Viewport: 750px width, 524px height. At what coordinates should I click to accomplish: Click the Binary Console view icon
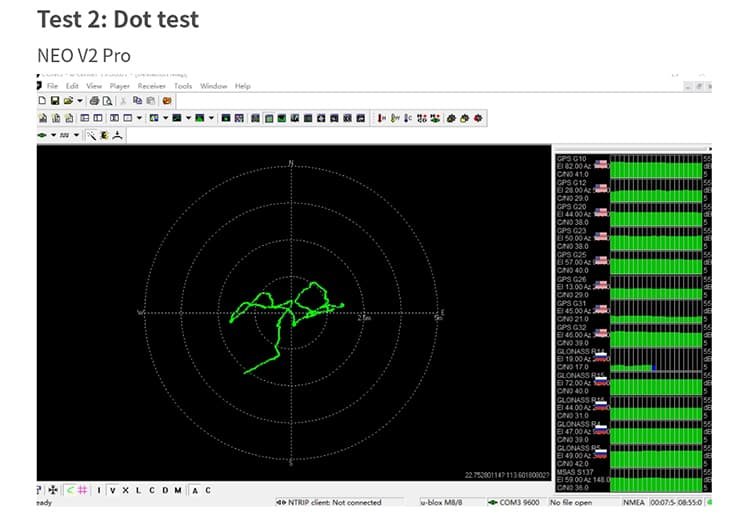56,118
